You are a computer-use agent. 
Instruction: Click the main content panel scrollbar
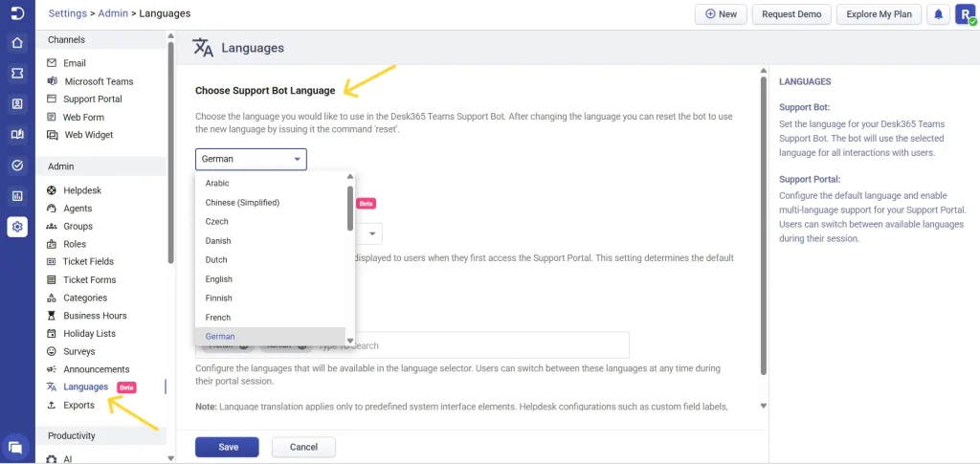[x=763, y=226]
